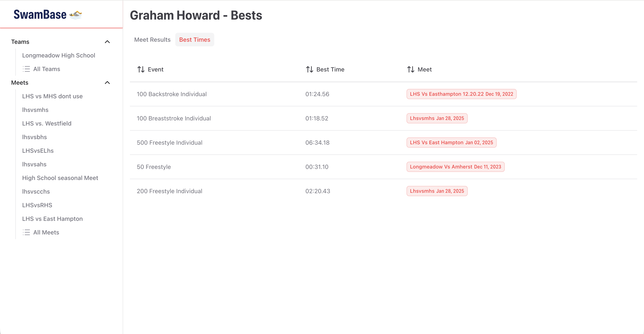644x334 pixels.
Task: Open Lhsvsmhs tag in 100 Breaststroke row
Action: click(437, 118)
